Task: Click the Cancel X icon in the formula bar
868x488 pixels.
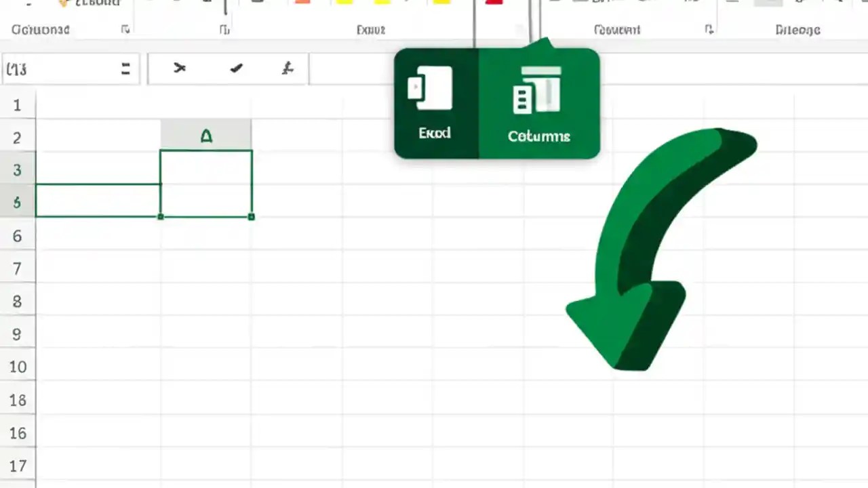Action: (x=180, y=68)
